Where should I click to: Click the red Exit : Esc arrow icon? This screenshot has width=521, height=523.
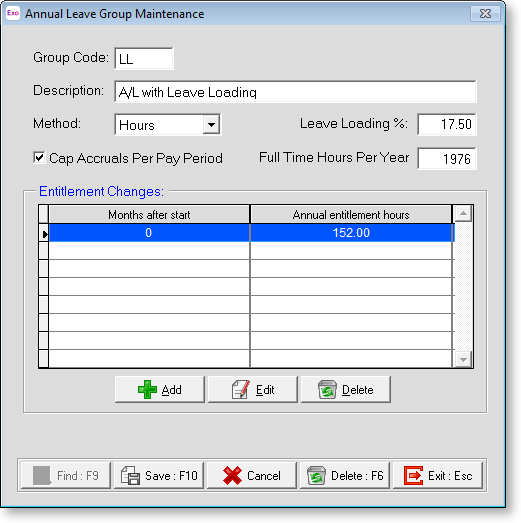413,475
